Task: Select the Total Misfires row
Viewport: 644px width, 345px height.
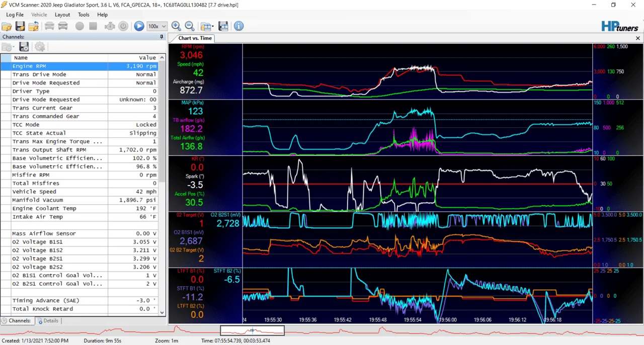Action: tap(79, 183)
